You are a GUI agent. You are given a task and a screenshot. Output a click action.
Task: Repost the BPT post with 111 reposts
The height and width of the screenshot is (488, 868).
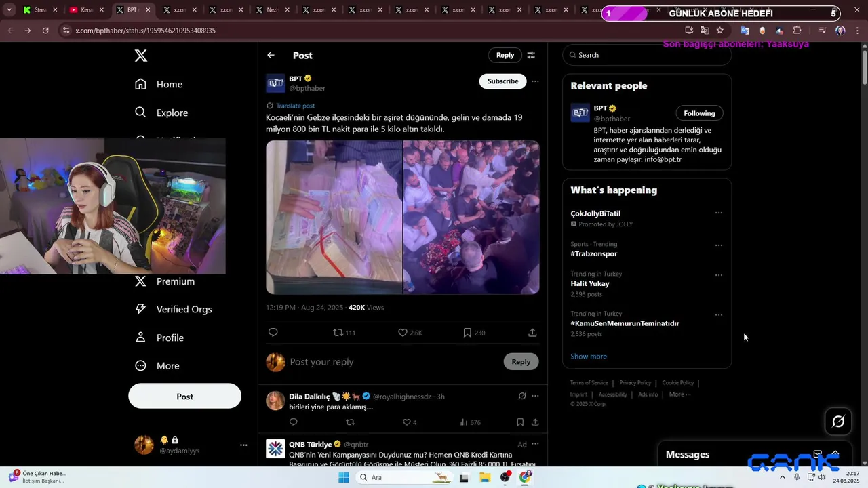tap(344, 333)
